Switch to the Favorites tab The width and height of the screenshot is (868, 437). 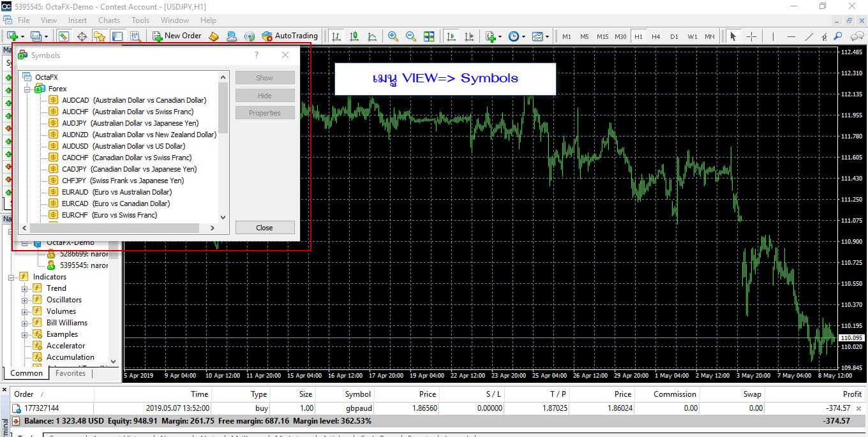point(70,373)
